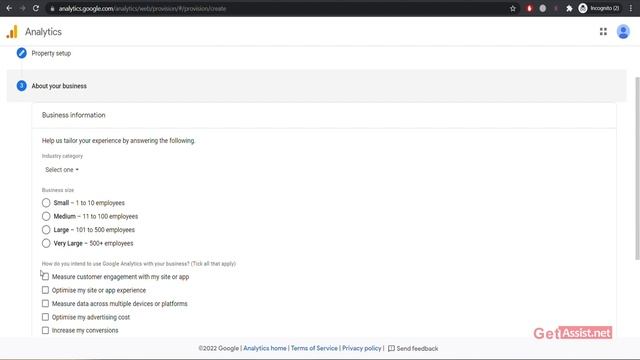640x360 pixels.
Task: Click the Incognito profile icon
Action: [x=583, y=8]
